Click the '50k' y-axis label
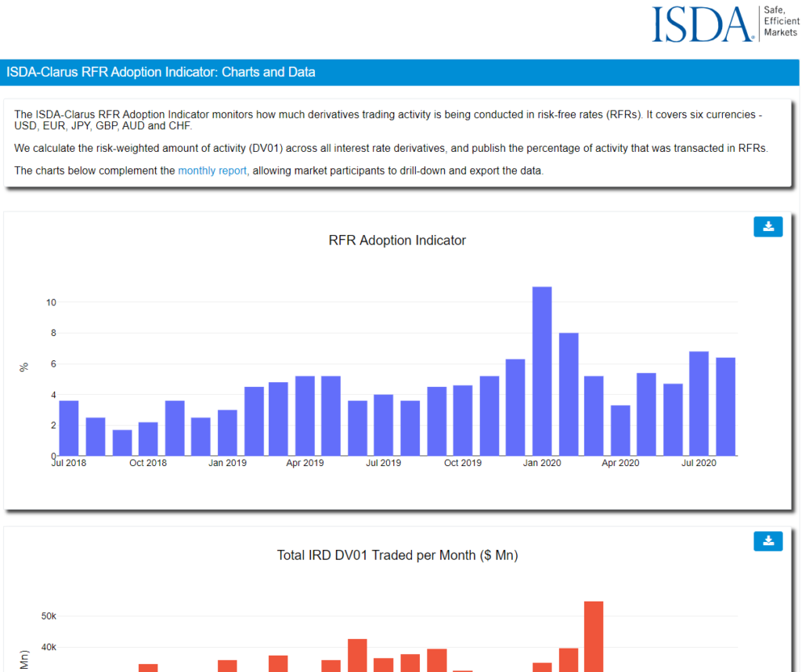Screen dimensions: 802x672 click(x=49, y=616)
